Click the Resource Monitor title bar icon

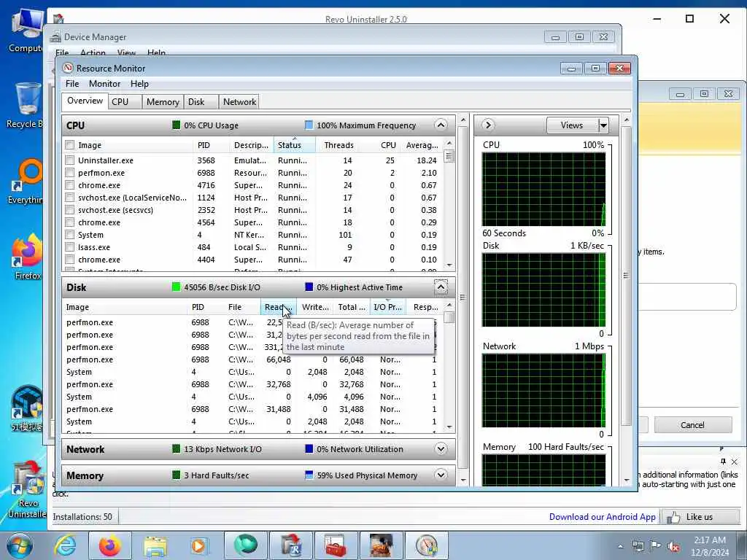tap(68, 68)
